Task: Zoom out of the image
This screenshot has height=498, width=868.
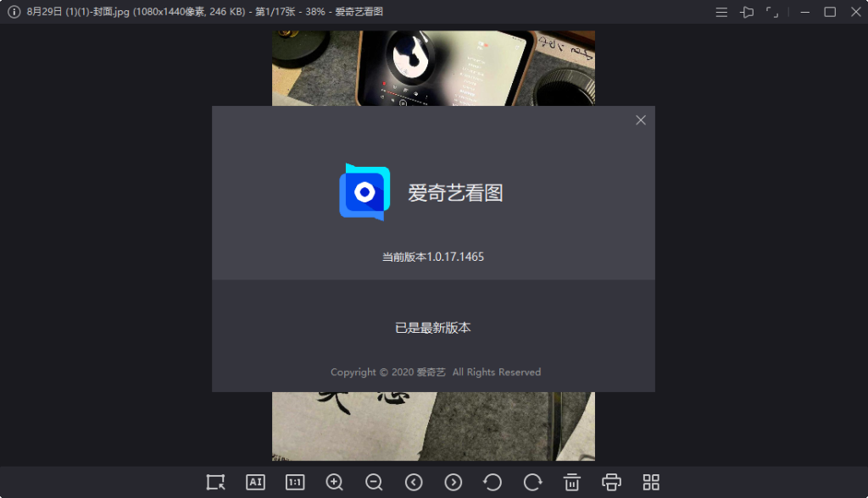Action: (374, 482)
